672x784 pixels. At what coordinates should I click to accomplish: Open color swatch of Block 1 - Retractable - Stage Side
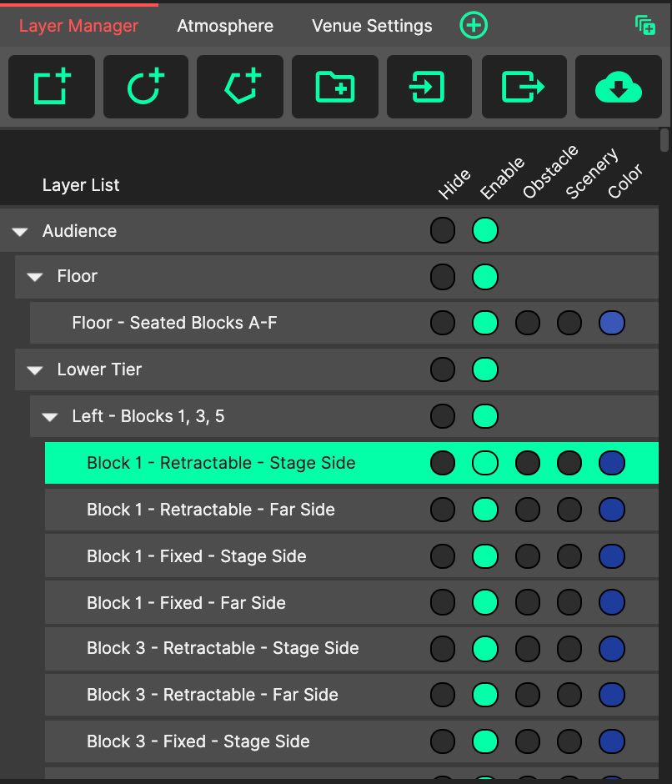click(x=612, y=463)
